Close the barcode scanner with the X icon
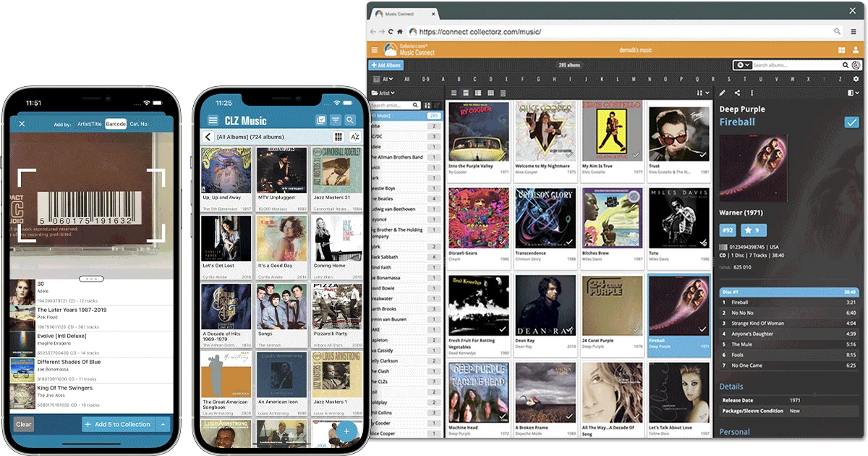Screen dimensions: 868x456 pyautogui.click(x=22, y=124)
